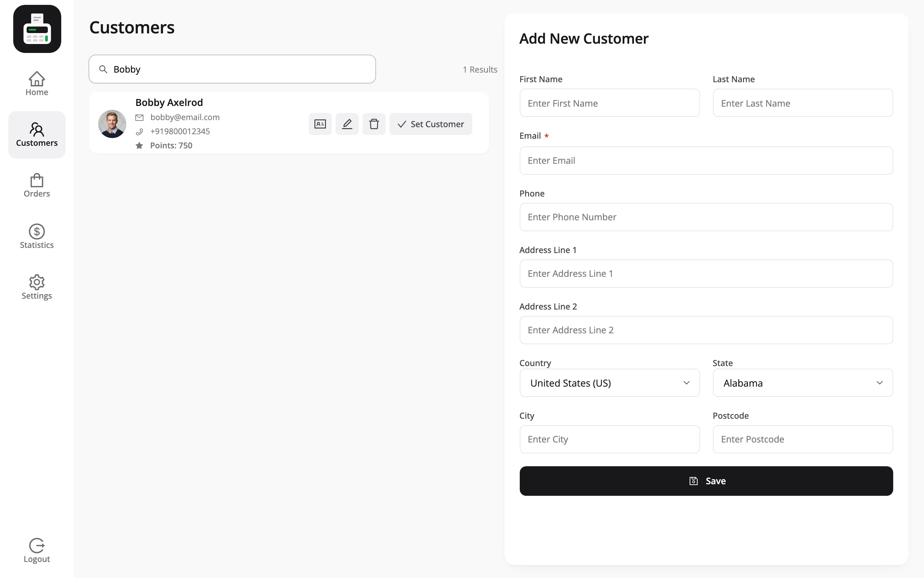Click the customer search field with Bobby

point(232,69)
